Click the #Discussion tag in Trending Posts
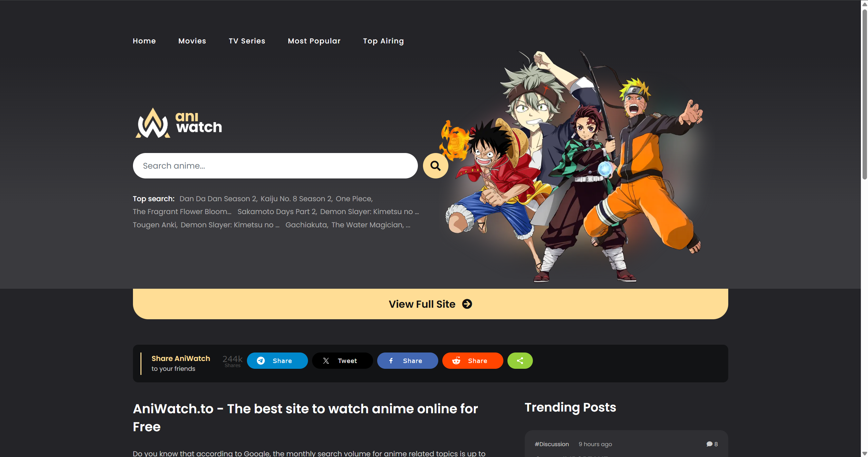868x457 pixels. click(x=552, y=444)
